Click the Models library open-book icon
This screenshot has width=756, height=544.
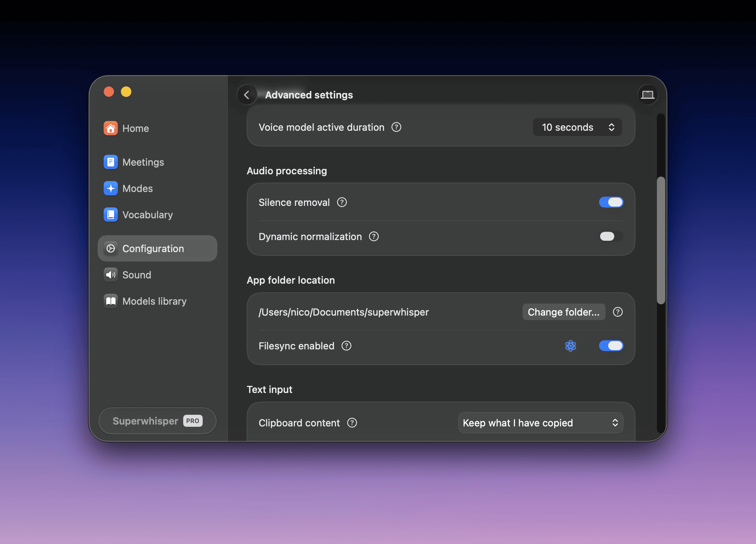coord(110,301)
